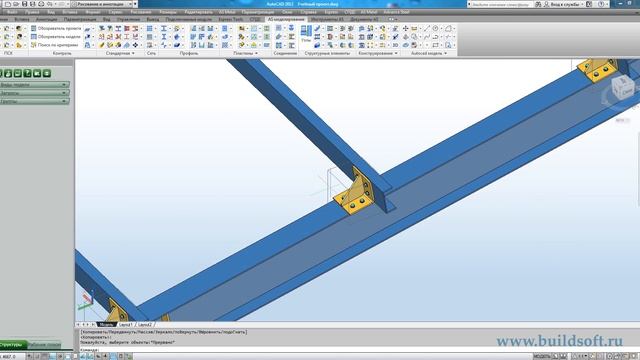Create a new drawing from quick access toolbar
The width and height of the screenshot is (640, 360).
coord(8,4)
